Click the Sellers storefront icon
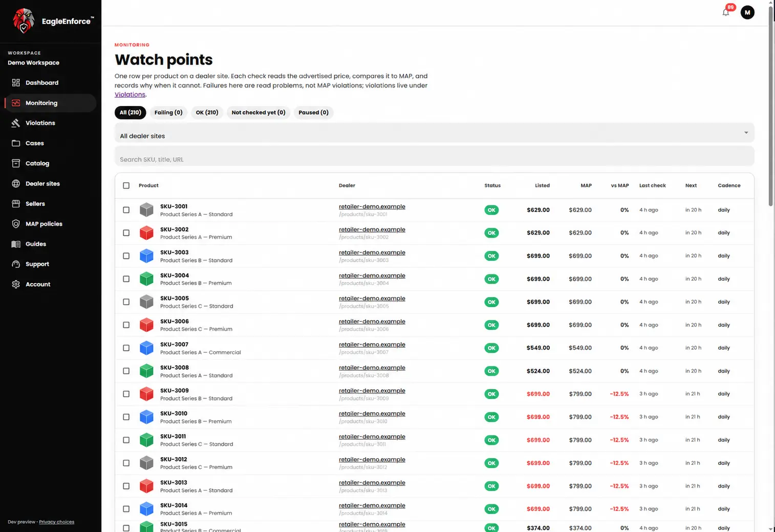 16,204
